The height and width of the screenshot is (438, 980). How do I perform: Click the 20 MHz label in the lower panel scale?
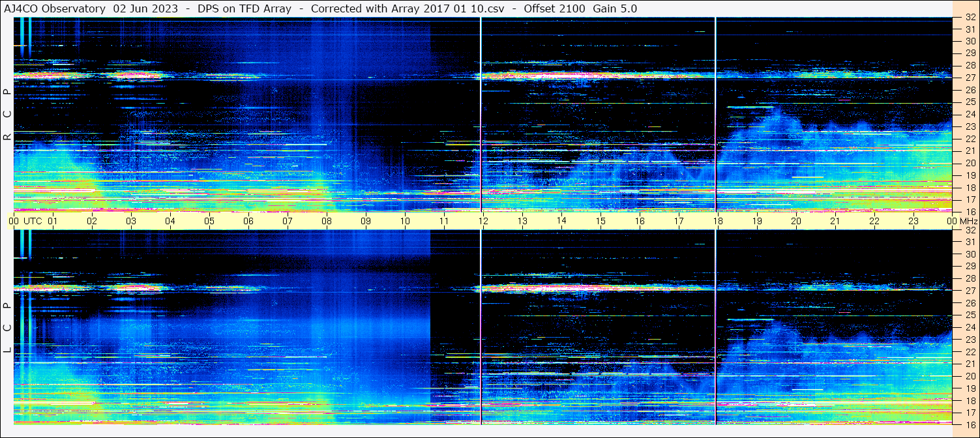(970, 376)
